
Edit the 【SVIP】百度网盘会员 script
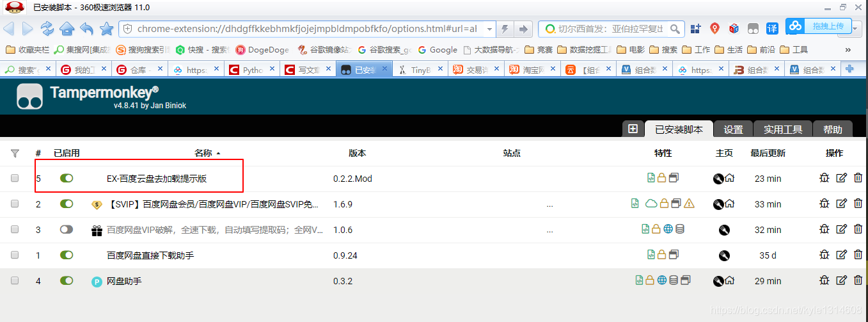click(x=841, y=204)
